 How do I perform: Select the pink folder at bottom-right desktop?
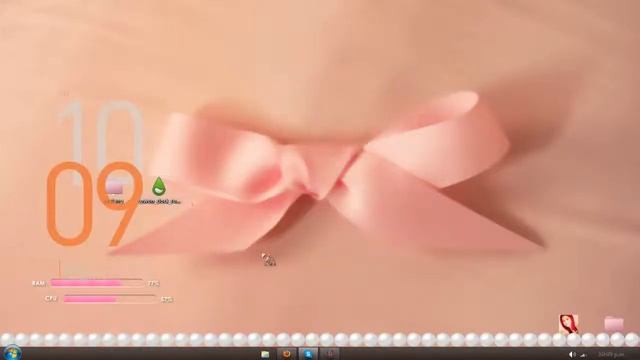click(614, 324)
